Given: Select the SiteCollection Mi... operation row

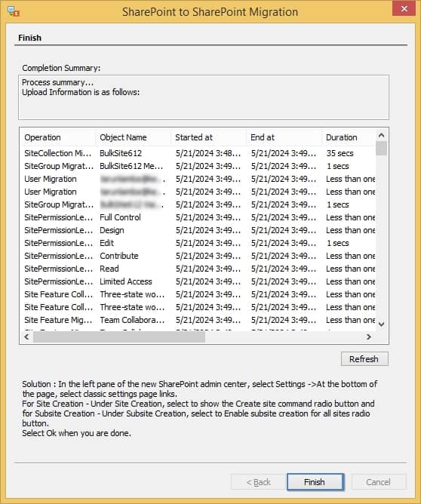Looking at the screenshot, I should click(x=199, y=153).
